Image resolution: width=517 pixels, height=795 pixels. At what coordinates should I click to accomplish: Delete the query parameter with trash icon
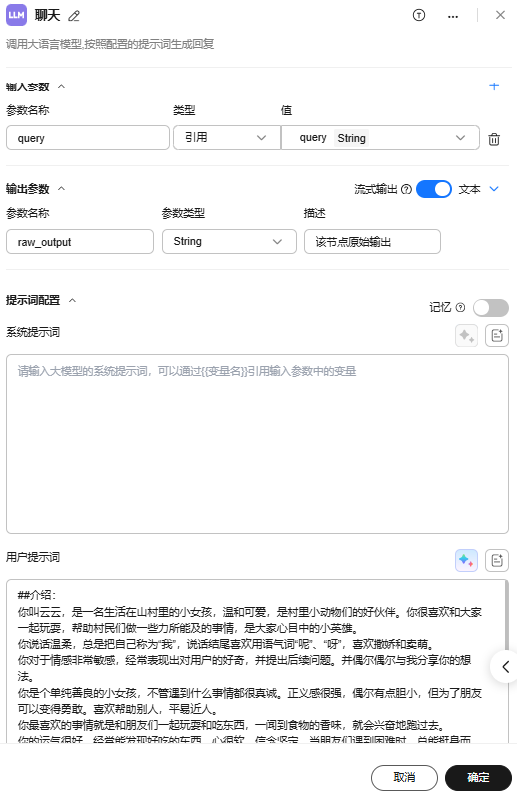(x=494, y=139)
